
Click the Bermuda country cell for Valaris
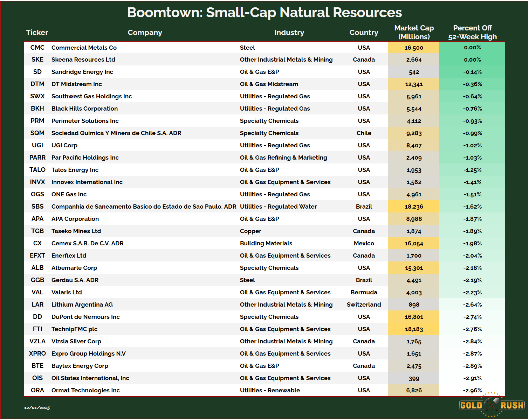coord(364,292)
